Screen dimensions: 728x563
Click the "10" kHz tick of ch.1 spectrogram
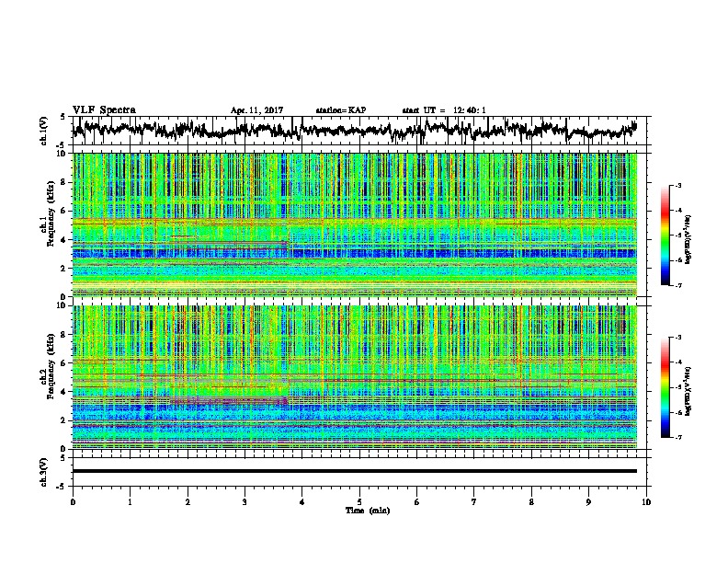pyautogui.click(x=63, y=154)
